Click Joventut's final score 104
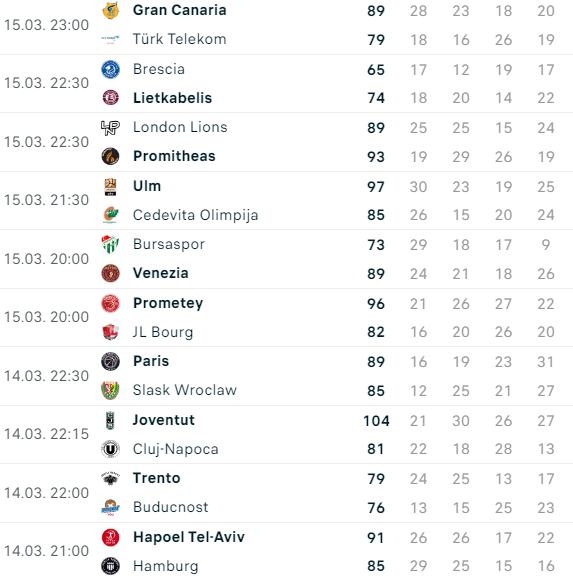 click(376, 421)
